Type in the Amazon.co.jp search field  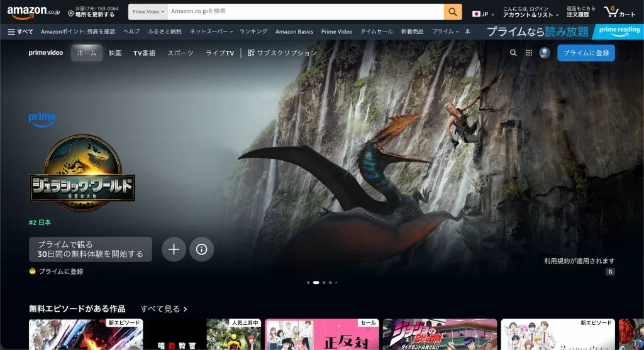tap(305, 11)
